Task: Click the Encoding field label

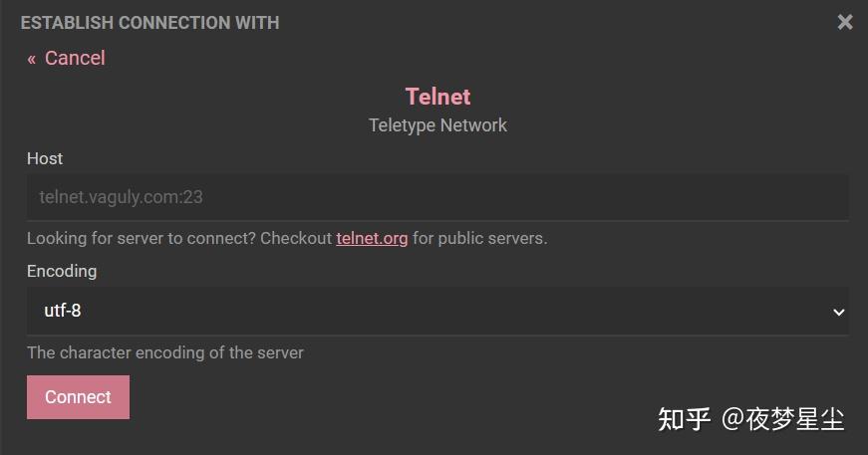Action: pos(62,271)
